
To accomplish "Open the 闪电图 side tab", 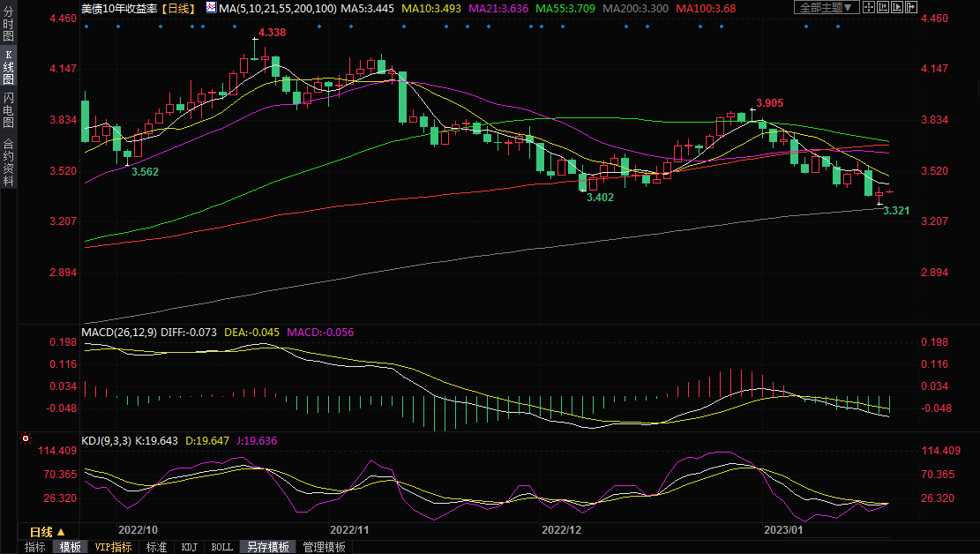I will 8,110.
